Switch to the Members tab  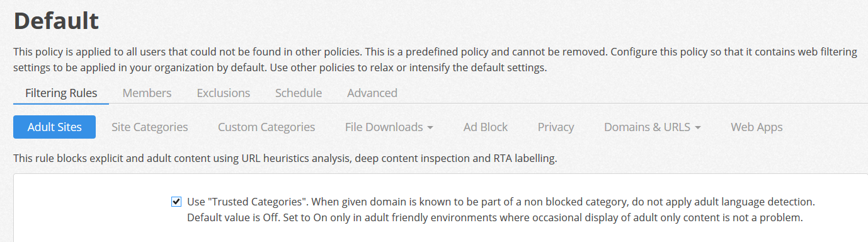point(147,93)
